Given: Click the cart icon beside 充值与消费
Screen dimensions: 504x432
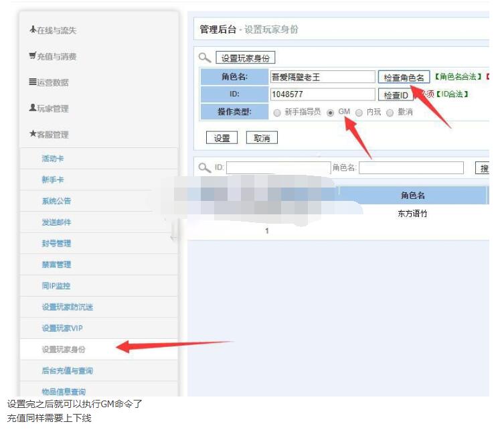Looking at the screenshot, I should pos(33,56).
